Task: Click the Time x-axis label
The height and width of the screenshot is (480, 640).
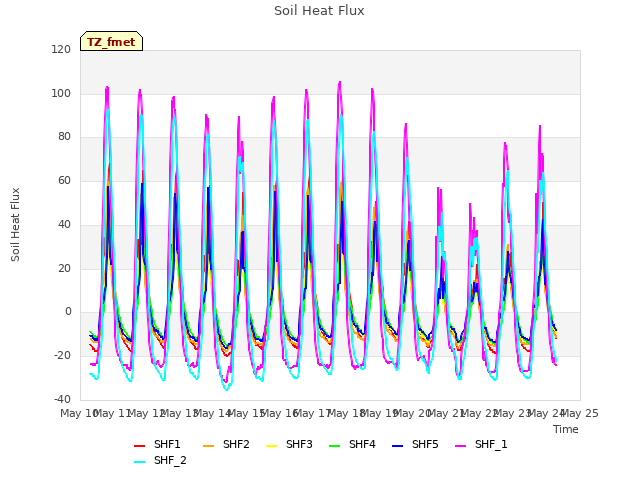Action: tap(566, 429)
